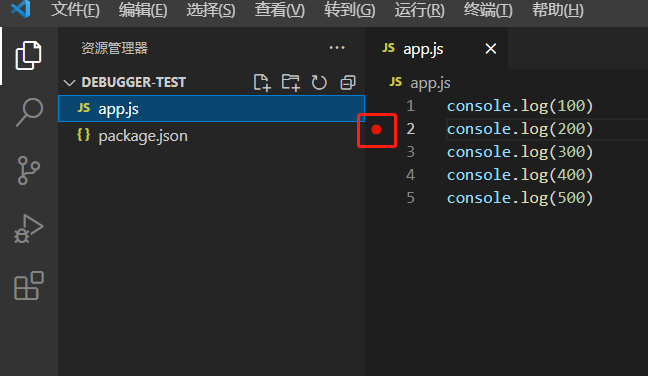Open the Search view icon
This screenshot has width=648, height=376.
pyautogui.click(x=29, y=112)
